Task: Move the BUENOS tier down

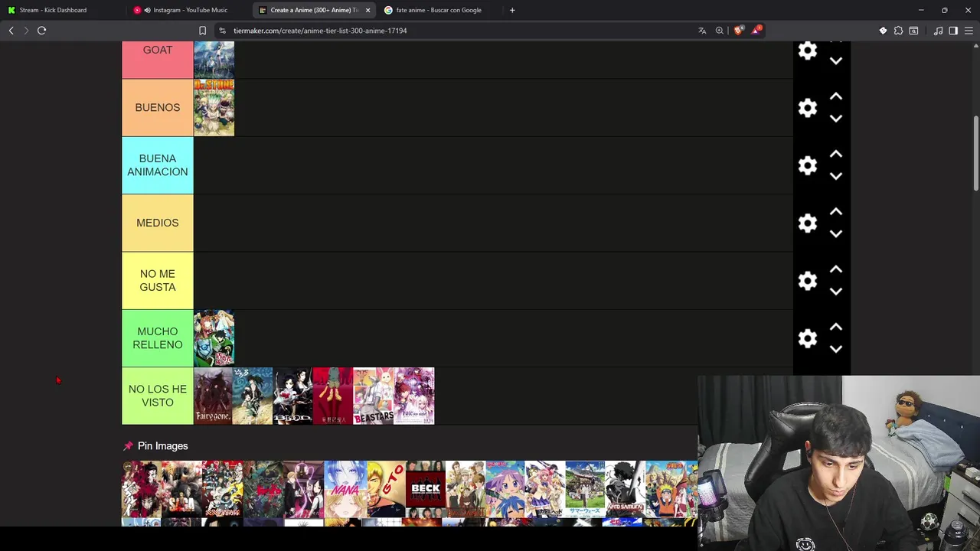Action: (x=836, y=119)
